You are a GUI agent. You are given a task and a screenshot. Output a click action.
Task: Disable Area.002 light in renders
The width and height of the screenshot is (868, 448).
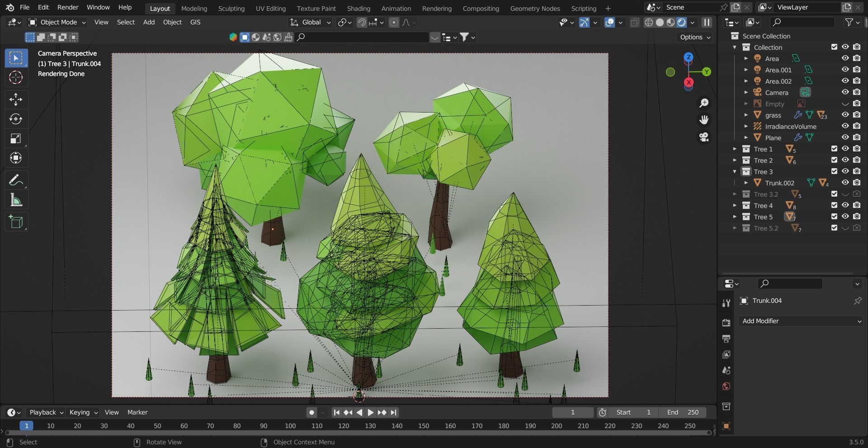[857, 81]
